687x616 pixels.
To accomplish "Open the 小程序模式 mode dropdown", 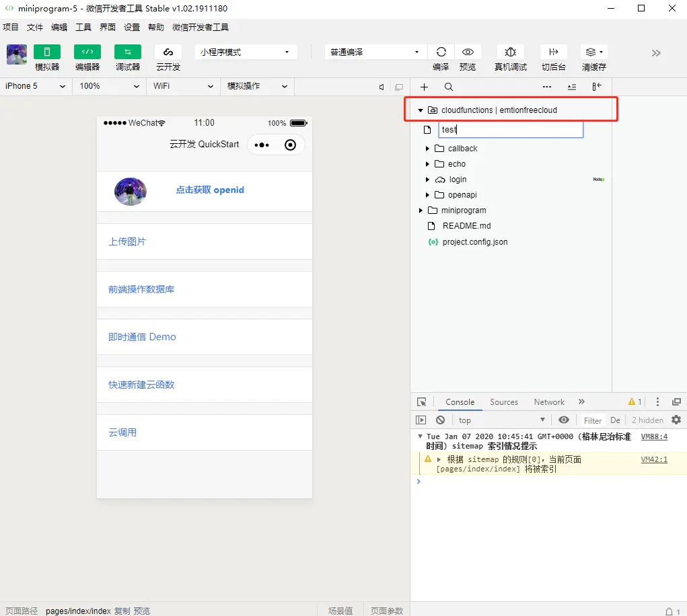I will (x=246, y=52).
